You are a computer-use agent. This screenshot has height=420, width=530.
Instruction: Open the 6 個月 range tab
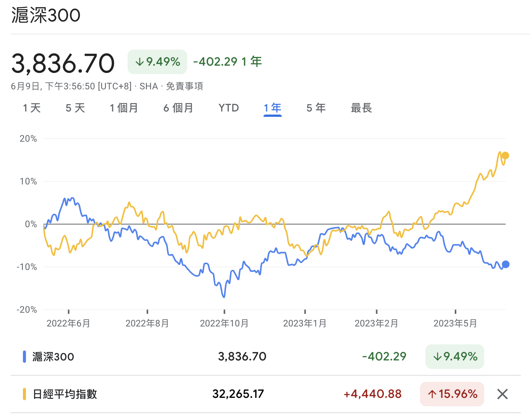[x=178, y=108]
